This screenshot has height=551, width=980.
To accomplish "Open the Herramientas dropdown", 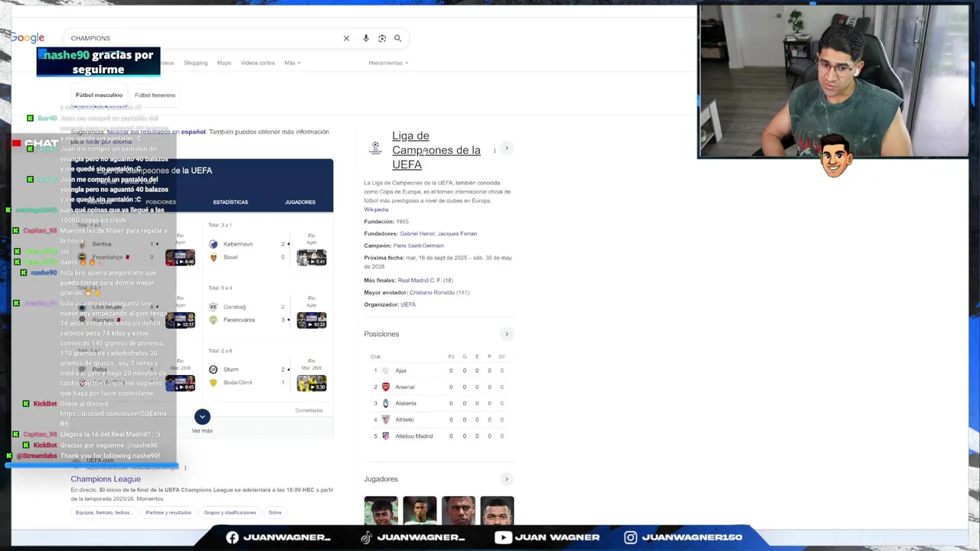I will pos(388,63).
